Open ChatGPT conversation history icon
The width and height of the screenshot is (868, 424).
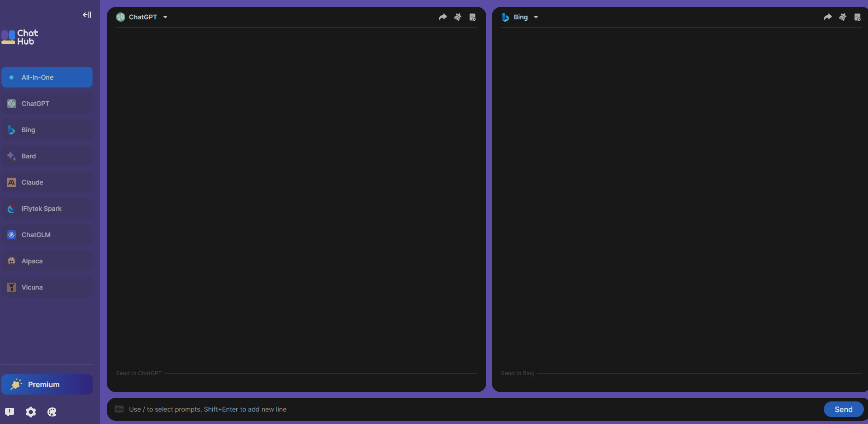(x=472, y=17)
